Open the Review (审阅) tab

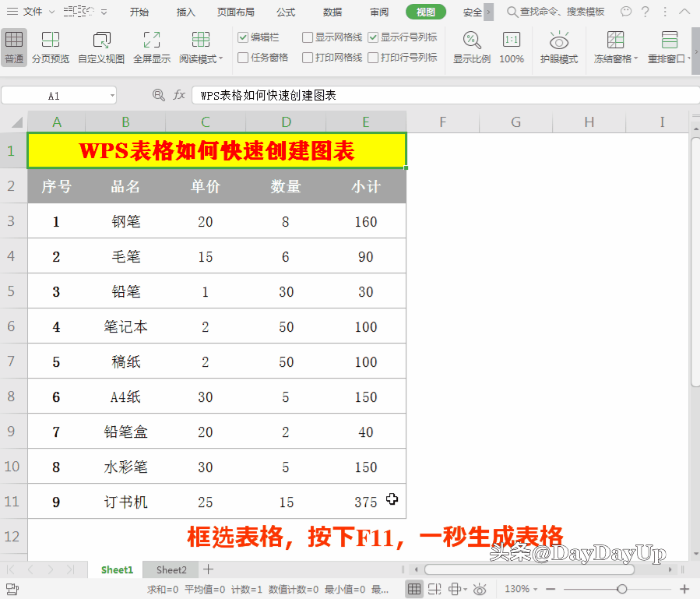[379, 12]
